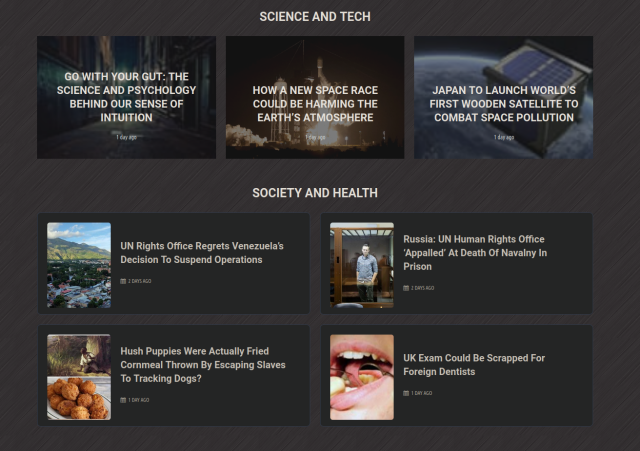
Task: Click calendar icon under Venezuela article
Action: (123, 281)
